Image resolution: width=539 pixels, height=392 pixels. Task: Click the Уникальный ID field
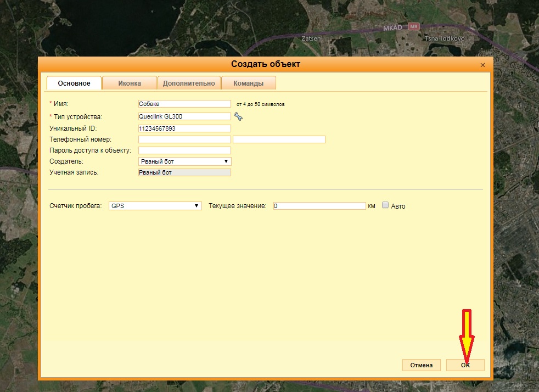[184, 128]
